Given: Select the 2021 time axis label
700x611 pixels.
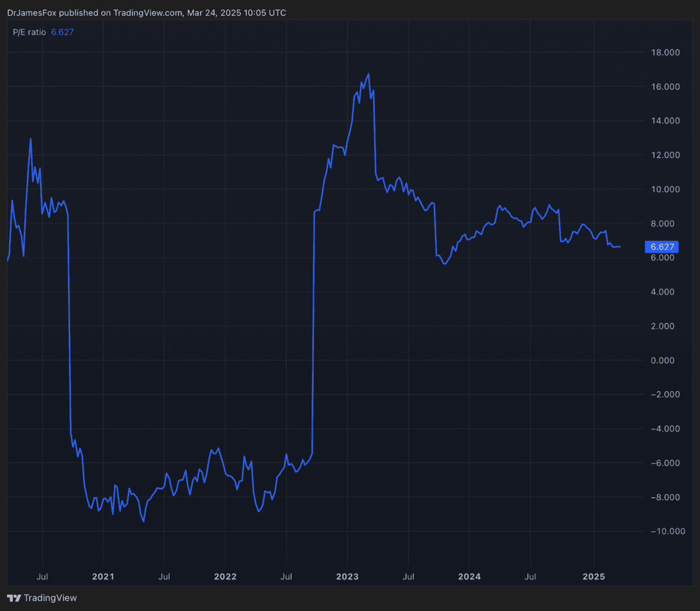Looking at the screenshot, I should coord(103,577).
